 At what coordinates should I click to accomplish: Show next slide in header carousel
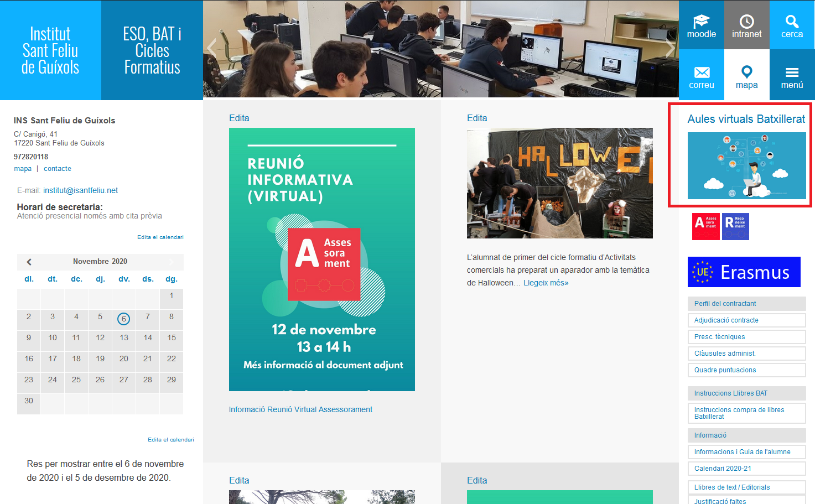click(x=669, y=48)
